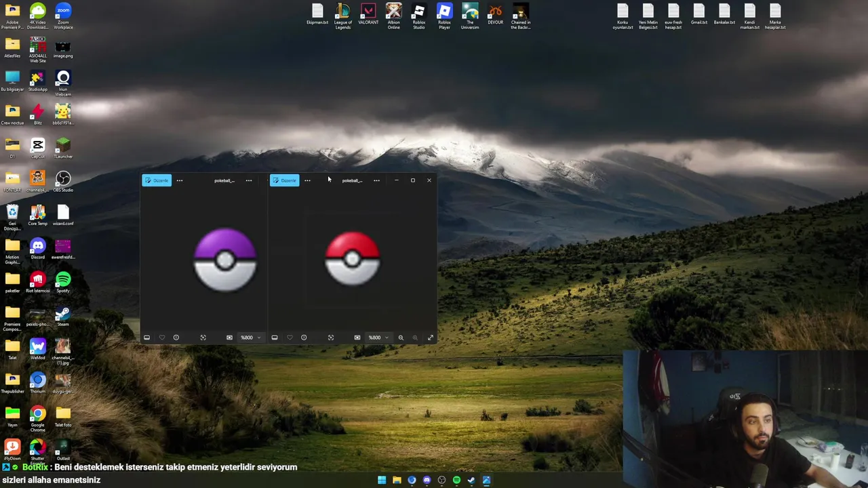Screen dimensions: 868x488
Task: Select the Albion Online desktop shortcut
Action: 394,16
